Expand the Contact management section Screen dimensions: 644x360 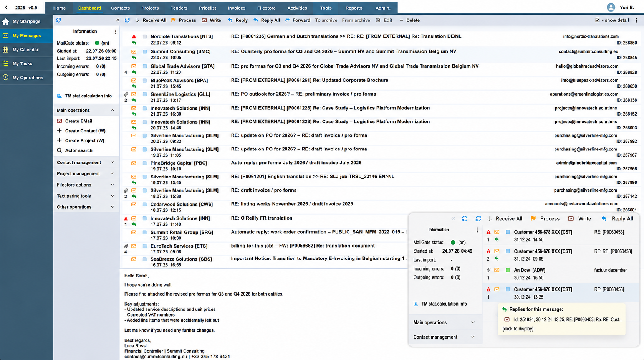click(113, 163)
